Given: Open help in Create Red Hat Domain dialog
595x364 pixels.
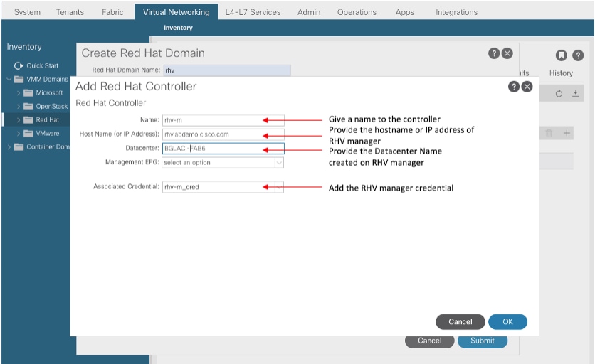Looking at the screenshot, I should 494,53.
